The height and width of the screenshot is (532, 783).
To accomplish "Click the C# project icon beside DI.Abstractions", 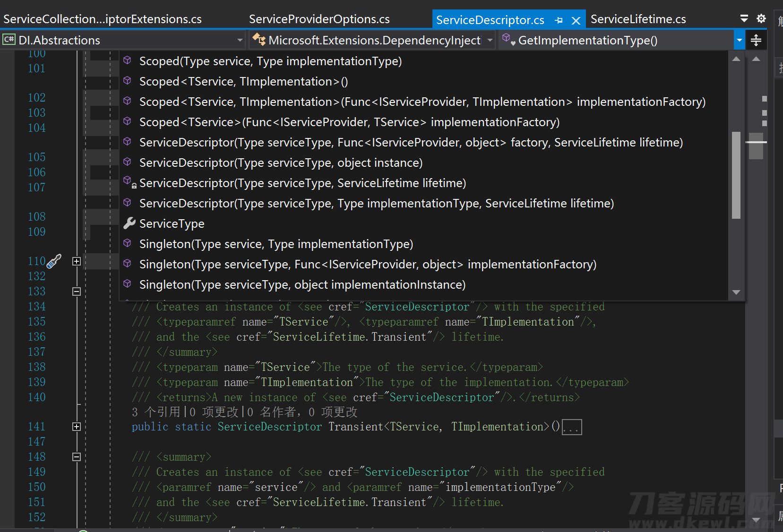I will [9, 40].
